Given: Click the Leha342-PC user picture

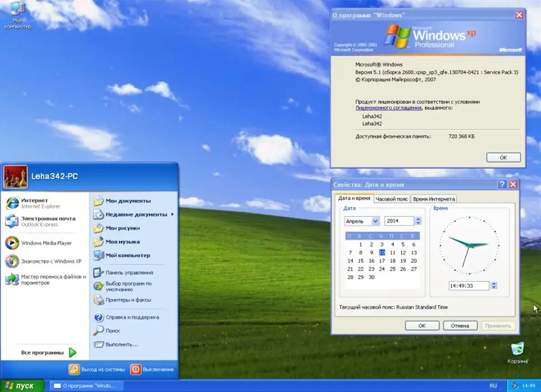Looking at the screenshot, I should point(16,176).
